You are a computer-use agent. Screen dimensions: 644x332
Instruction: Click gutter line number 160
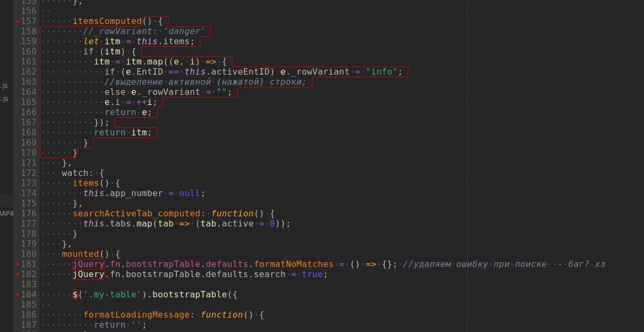(x=29, y=52)
